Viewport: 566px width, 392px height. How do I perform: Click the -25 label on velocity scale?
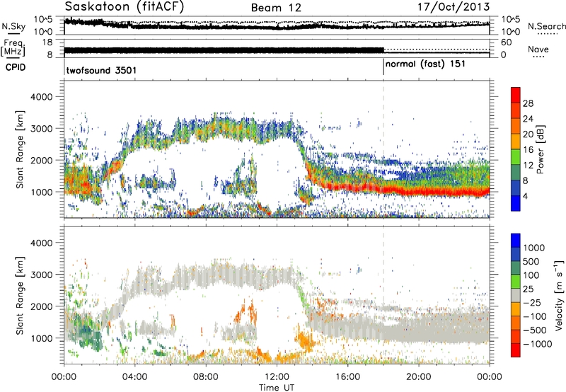coord(531,303)
